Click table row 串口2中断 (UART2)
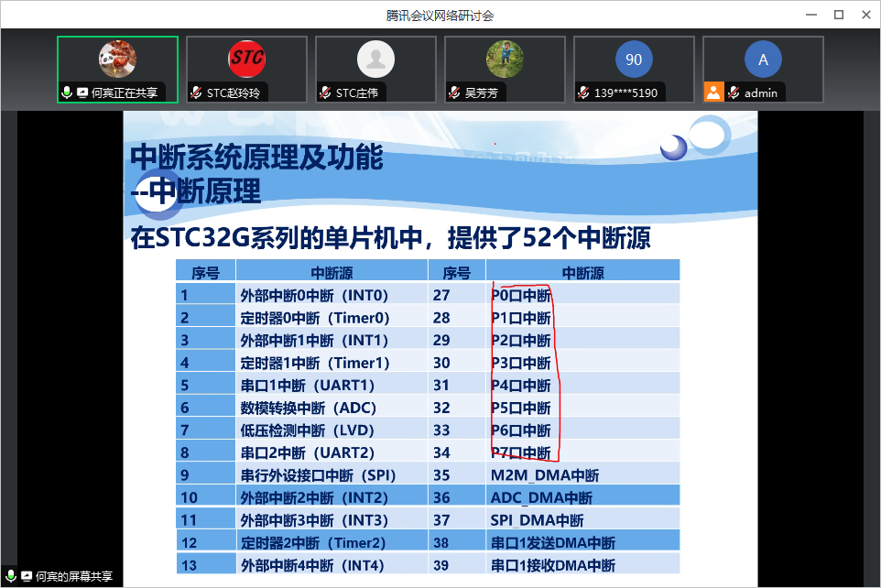Viewport: 881px width, 588px height. [301, 452]
